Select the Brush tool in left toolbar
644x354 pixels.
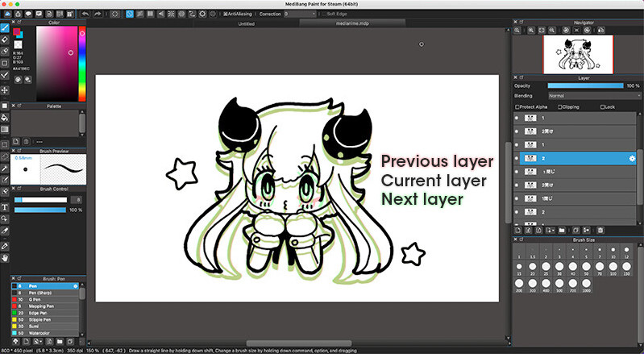(5, 27)
